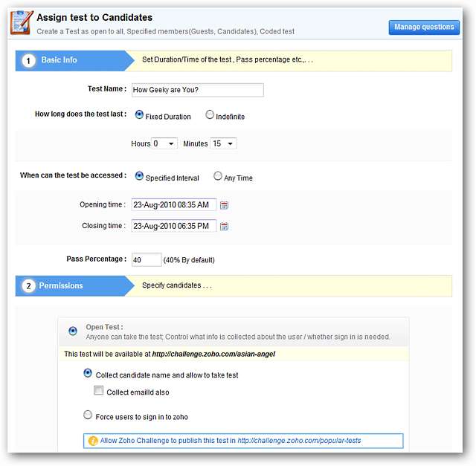Select the Fixed Duration option
The height and width of the screenshot is (466, 476).
click(139, 115)
